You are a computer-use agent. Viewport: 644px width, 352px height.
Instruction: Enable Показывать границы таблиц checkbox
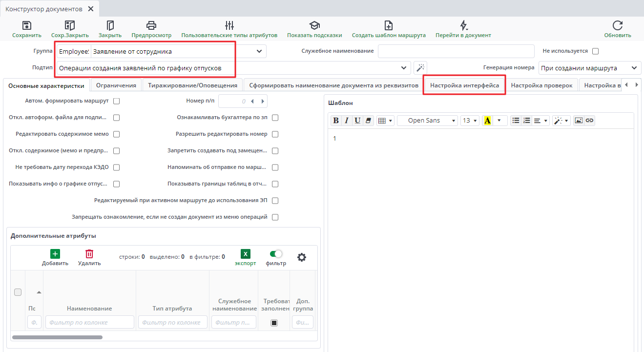coord(275,184)
